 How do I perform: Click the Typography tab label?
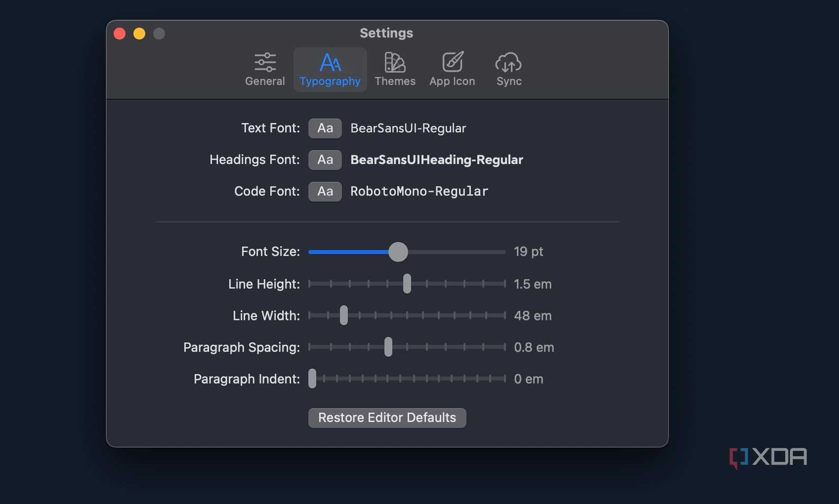(x=330, y=81)
